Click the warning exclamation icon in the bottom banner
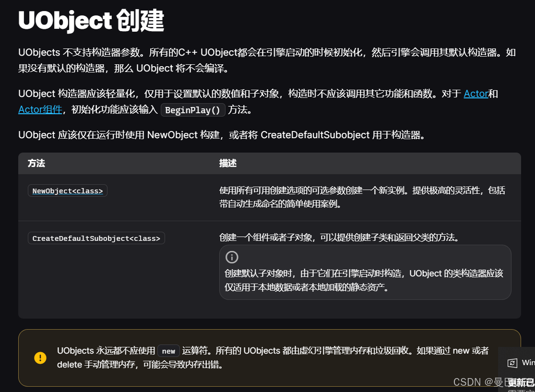Image resolution: width=535 pixels, height=392 pixels. [40, 357]
